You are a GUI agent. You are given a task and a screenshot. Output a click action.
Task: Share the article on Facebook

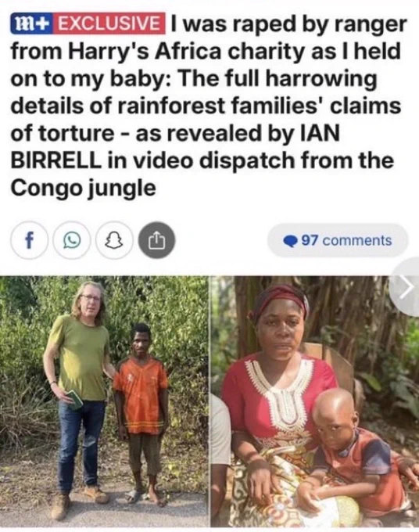click(x=29, y=240)
